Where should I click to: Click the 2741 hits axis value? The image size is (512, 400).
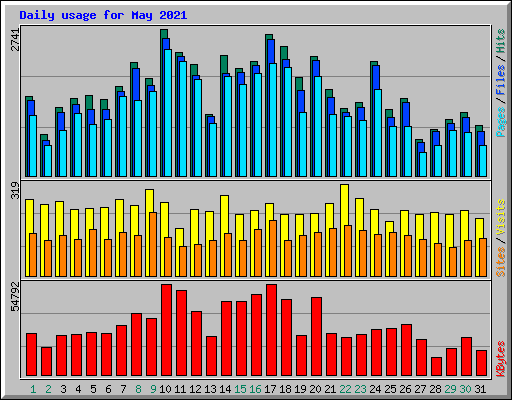(15, 40)
